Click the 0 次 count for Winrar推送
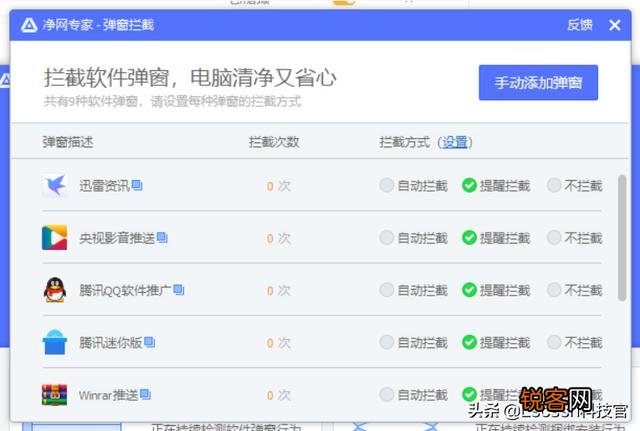This screenshot has width=640, height=431. (279, 395)
